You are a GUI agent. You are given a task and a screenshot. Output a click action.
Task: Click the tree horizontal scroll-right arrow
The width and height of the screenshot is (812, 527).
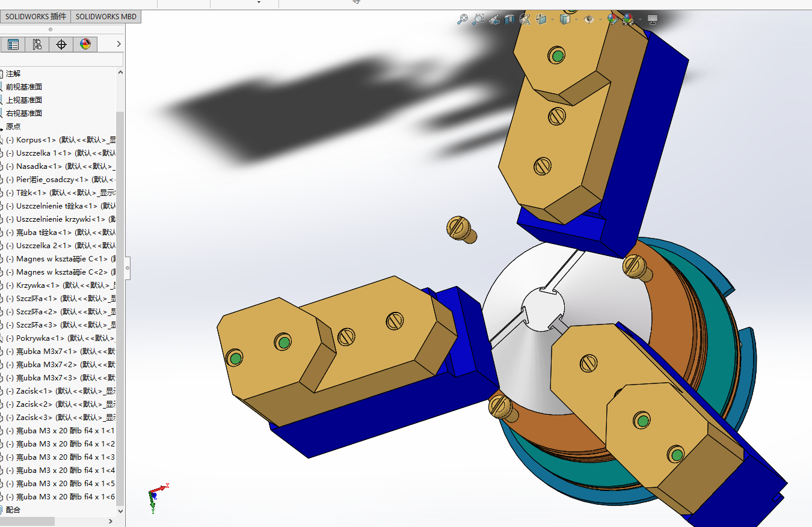(x=111, y=521)
